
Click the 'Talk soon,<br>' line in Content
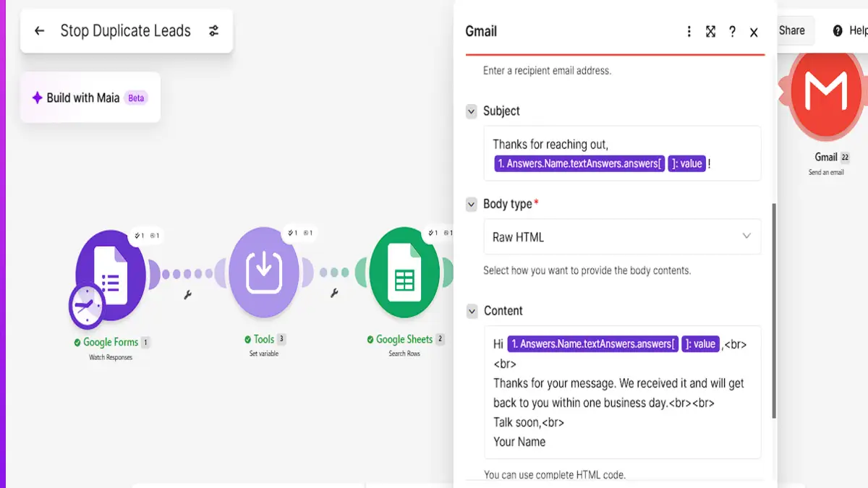click(529, 422)
